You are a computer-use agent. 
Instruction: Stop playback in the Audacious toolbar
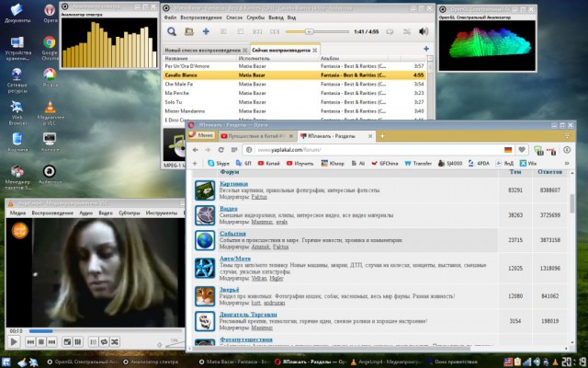click(x=241, y=32)
